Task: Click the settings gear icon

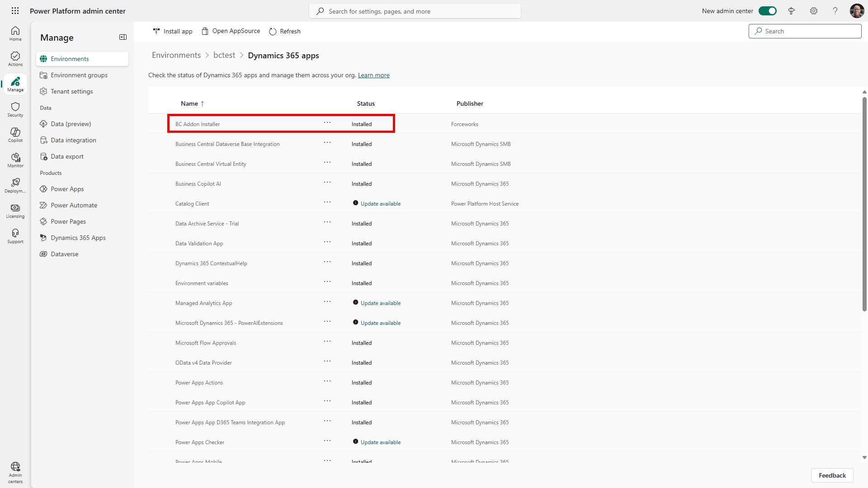Action: (x=814, y=11)
